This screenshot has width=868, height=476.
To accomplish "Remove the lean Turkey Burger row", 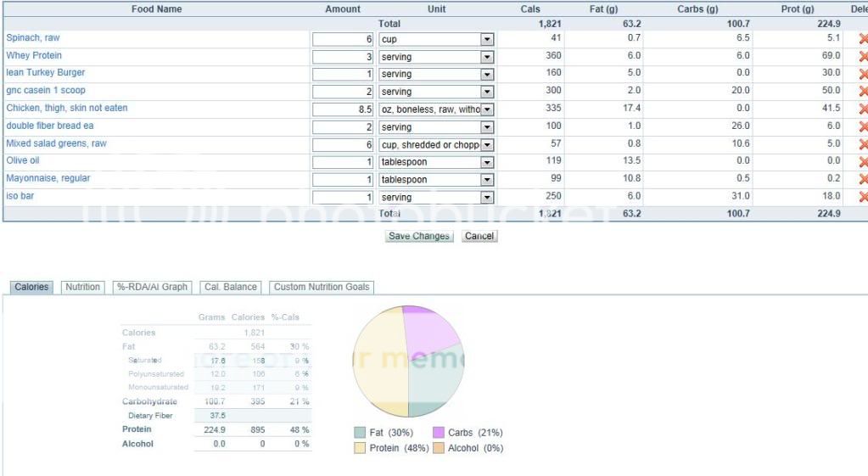I will pos(863,74).
